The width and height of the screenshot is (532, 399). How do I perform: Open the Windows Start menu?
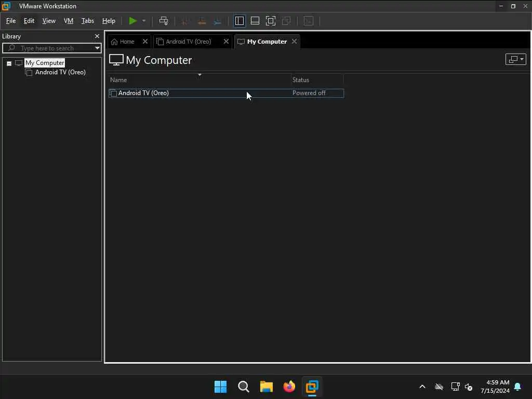click(220, 387)
